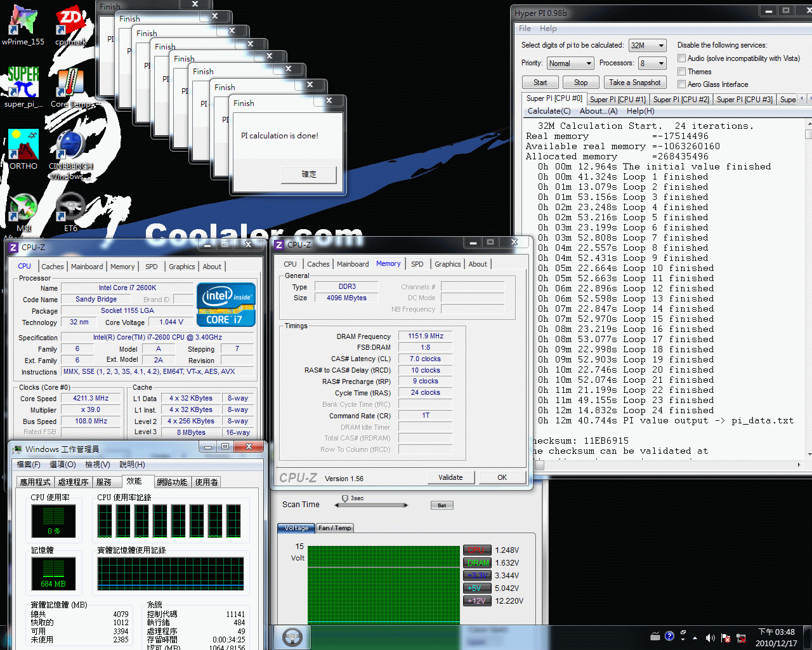Click OK in the CPU-Z memory window
The width and height of the screenshot is (812, 650).
[x=502, y=477]
